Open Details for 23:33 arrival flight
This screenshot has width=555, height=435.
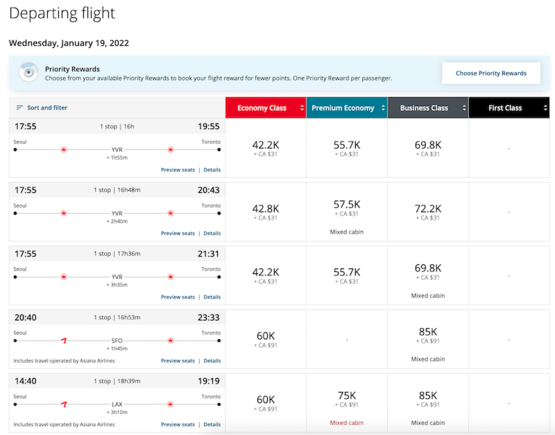click(212, 361)
